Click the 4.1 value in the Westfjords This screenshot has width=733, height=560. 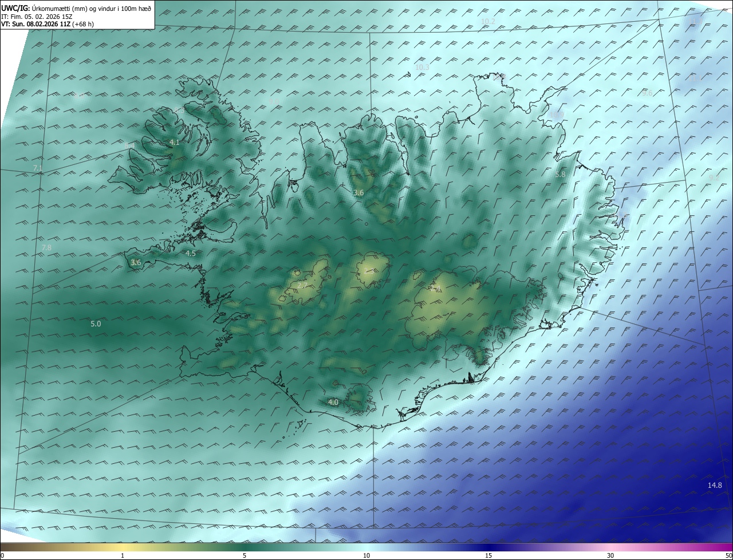point(175,142)
